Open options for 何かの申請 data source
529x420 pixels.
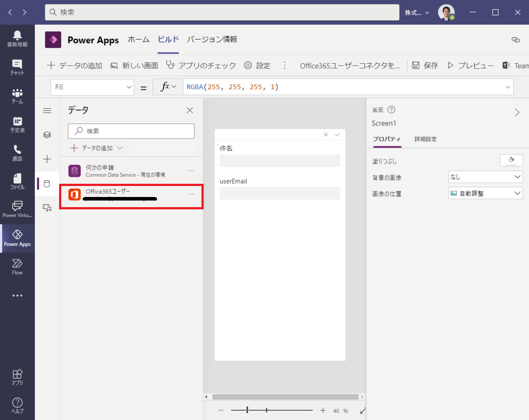(x=191, y=171)
